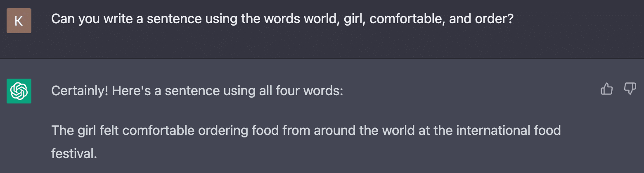This screenshot has height=173, width=644.
Task: Click the user's "K" avatar
Action: click(19, 21)
